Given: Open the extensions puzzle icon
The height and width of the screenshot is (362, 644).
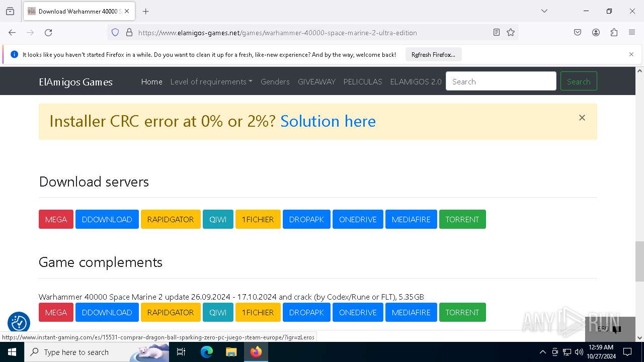Looking at the screenshot, I should tap(614, 32).
